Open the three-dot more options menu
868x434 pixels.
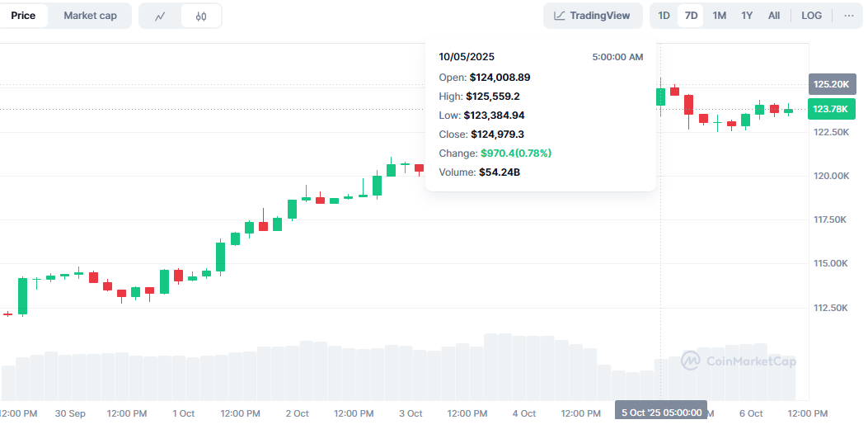click(x=848, y=16)
